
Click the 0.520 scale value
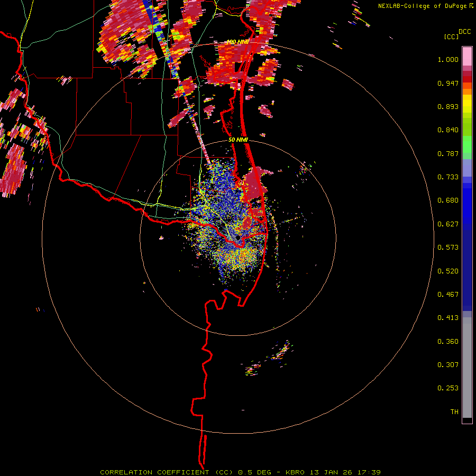(x=448, y=271)
